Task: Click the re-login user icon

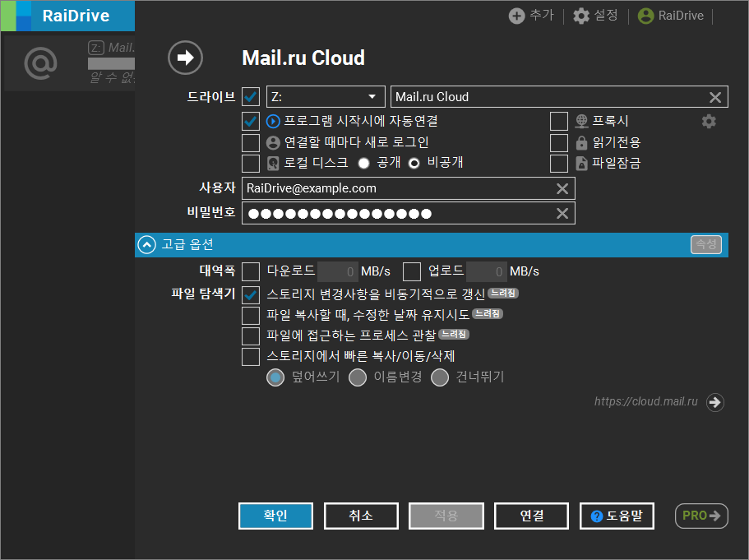Action: [273, 142]
